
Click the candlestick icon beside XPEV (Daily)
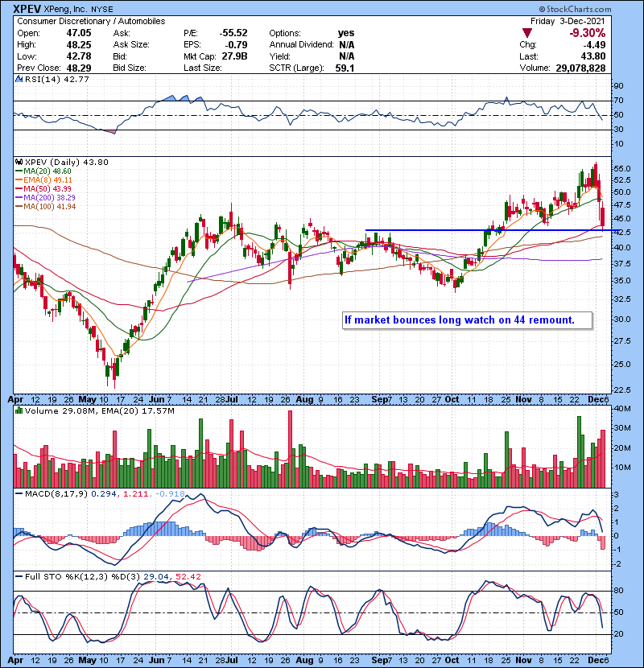point(19,162)
